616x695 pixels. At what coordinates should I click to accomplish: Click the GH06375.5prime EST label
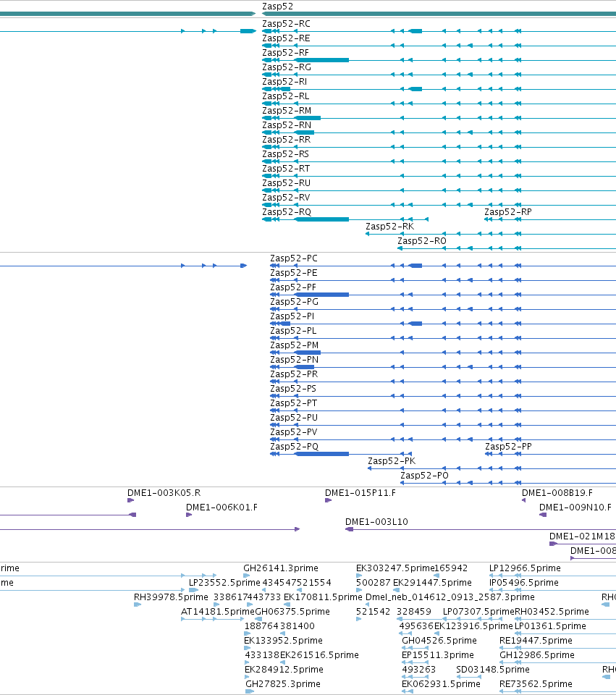pos(292,612)
